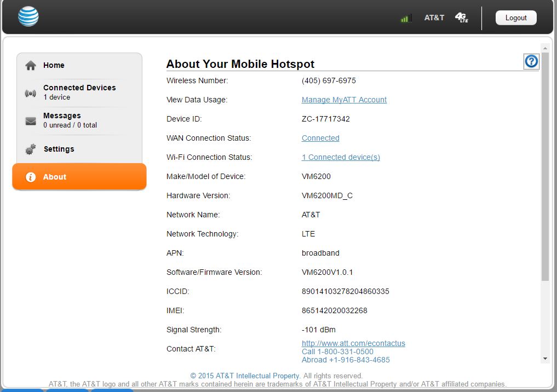
Task: Open the 1 Connected device(s) link
Action: tap(341, 157)
